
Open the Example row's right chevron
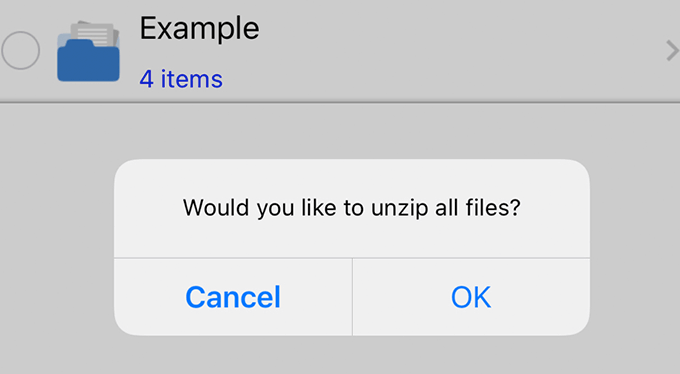[672, 51]
